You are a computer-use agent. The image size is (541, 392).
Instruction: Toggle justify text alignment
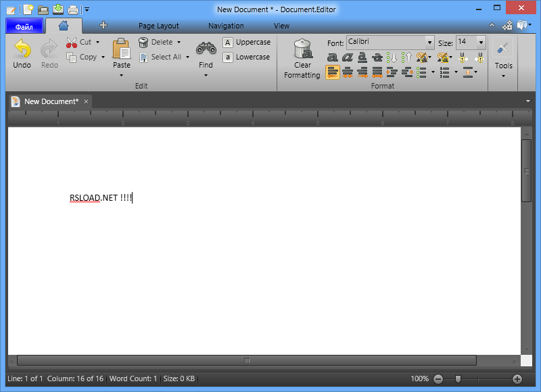tap(377, 72)
